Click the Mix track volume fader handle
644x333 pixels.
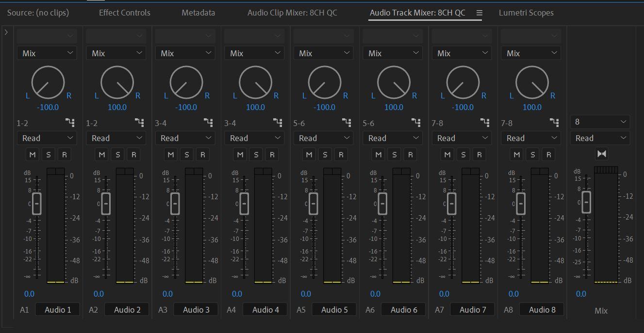point(586,202)
